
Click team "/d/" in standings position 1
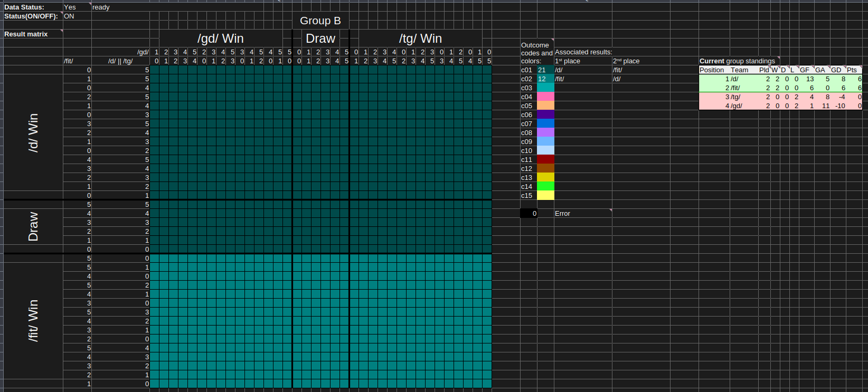pos(734,79)
